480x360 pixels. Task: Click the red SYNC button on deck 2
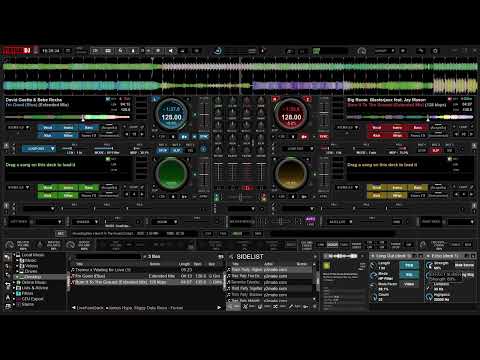[x=323, y=137]
